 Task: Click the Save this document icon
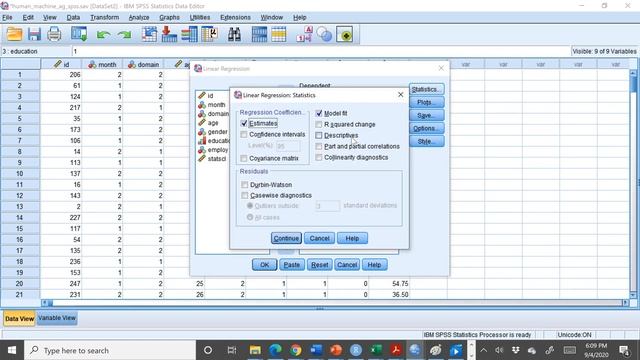coord(34,34)
